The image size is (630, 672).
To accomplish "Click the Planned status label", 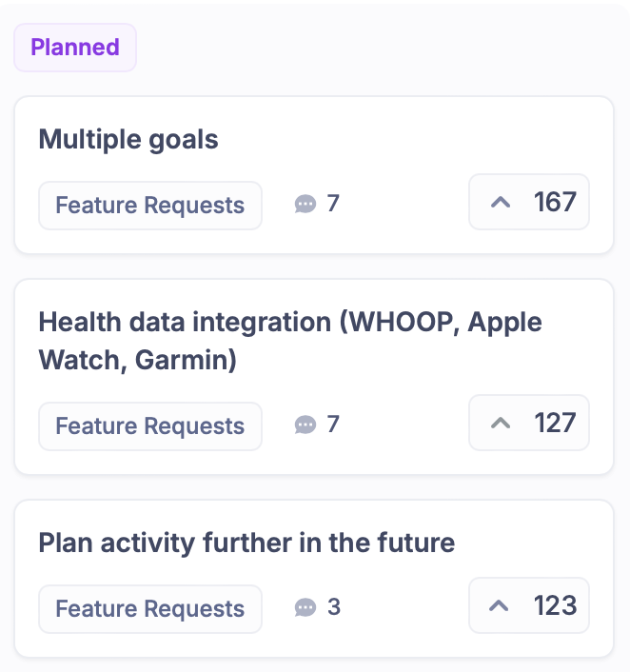I will (75, 48).
